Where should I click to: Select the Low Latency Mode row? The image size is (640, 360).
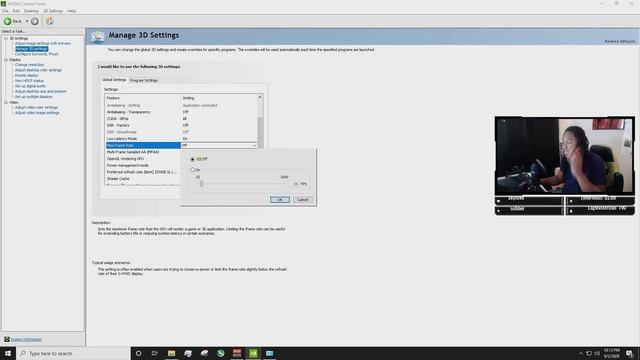click(x=182, y=139)
